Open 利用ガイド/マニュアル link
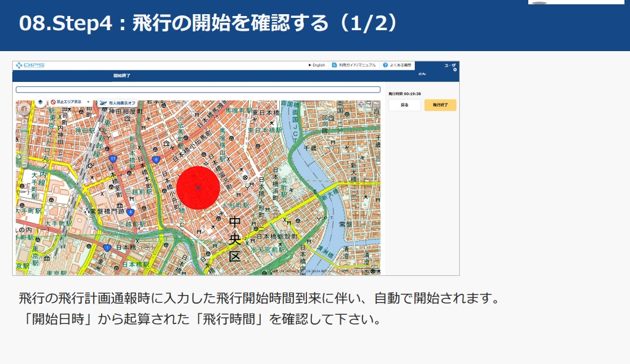This screenshot has width=630, height=364. (x=358, y=65)
